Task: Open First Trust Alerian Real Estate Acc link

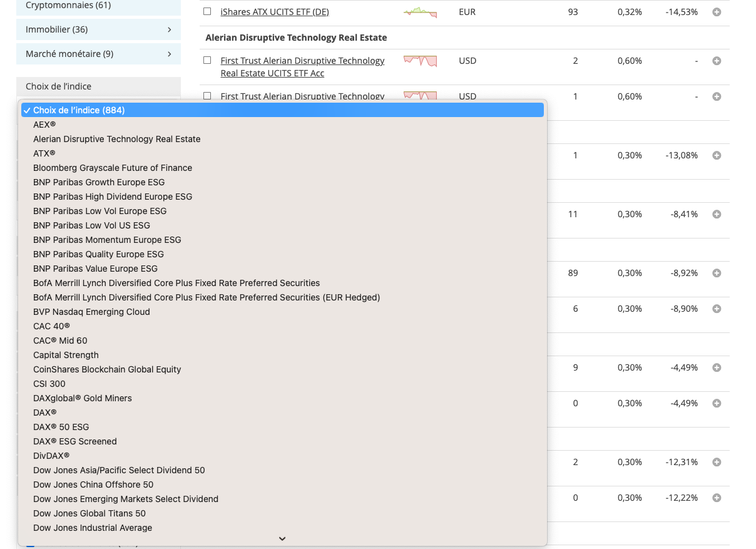Action: (x=302, y=67)
